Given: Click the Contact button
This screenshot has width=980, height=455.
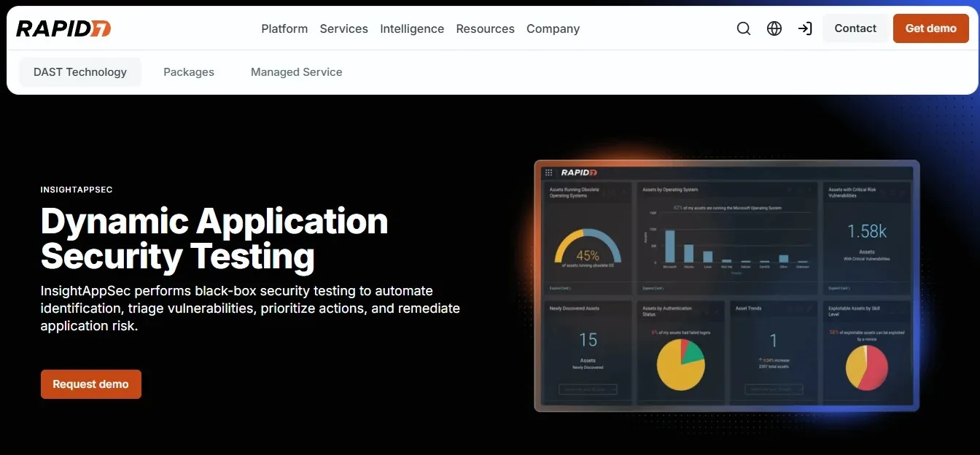Looking at the screenshot, I should pos(855,28).
